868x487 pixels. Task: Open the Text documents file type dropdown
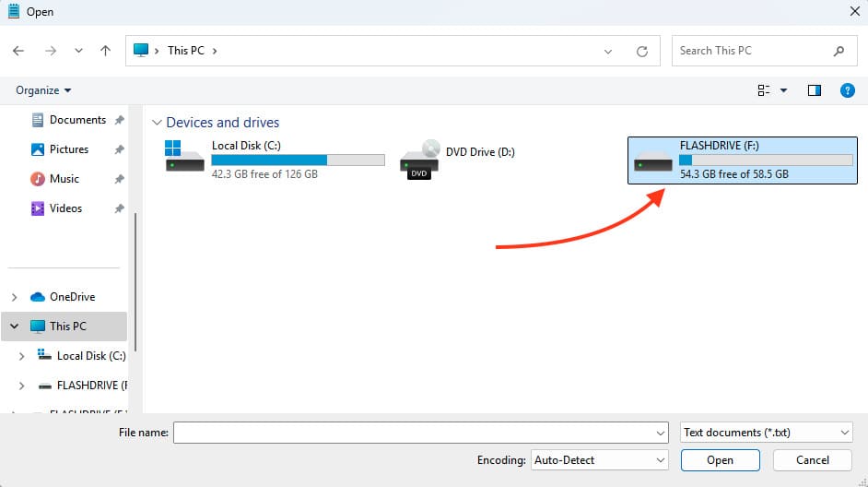767,433
